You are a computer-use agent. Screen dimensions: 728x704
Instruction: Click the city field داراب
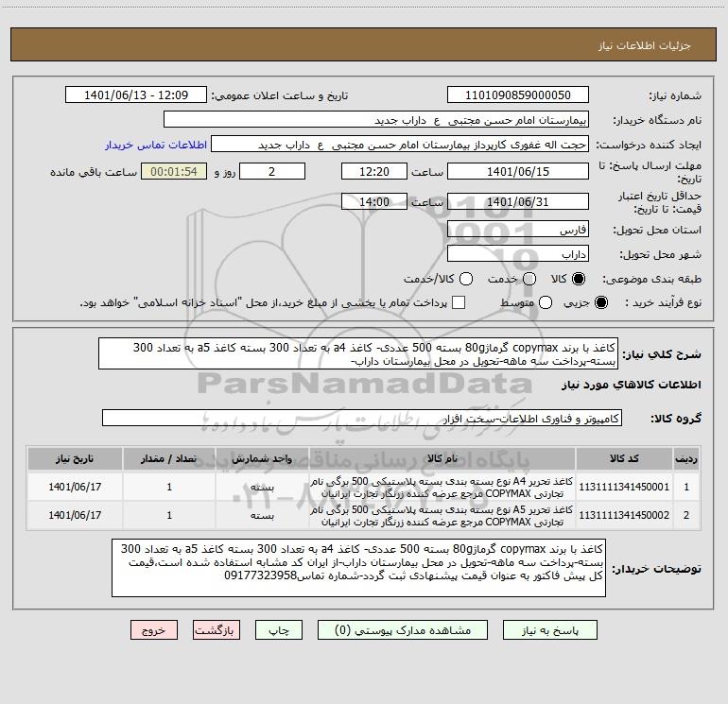pyautogui.click(x=518, y=254)
